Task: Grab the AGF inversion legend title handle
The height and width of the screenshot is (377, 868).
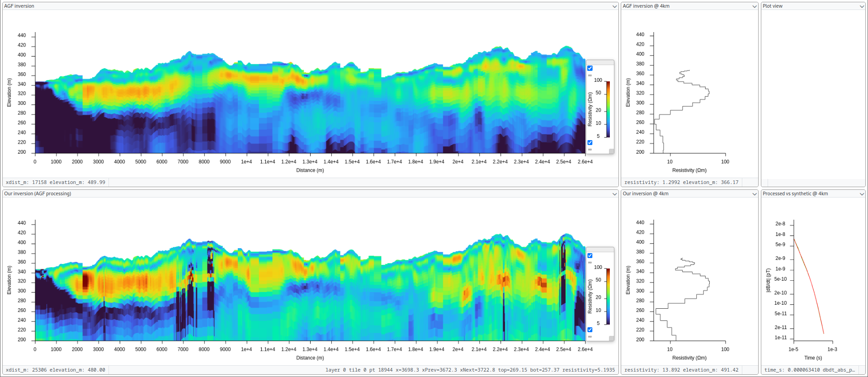Action: coord(600,62)
